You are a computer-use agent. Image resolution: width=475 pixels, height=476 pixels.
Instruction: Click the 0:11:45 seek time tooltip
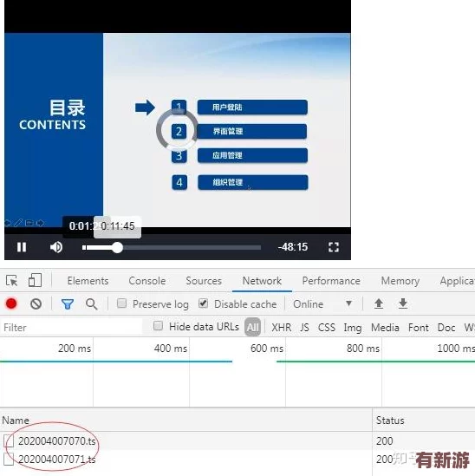(x=118, y=226)
